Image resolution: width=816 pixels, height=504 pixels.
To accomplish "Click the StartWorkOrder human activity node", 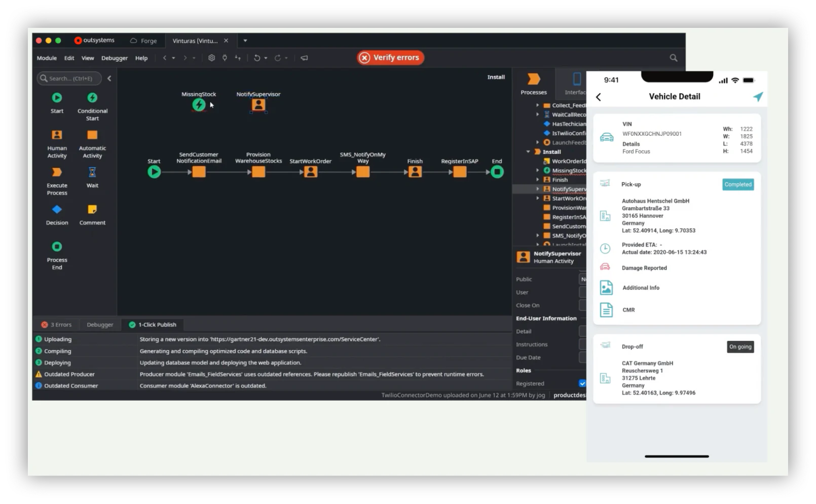I will [x=311, y=172].
